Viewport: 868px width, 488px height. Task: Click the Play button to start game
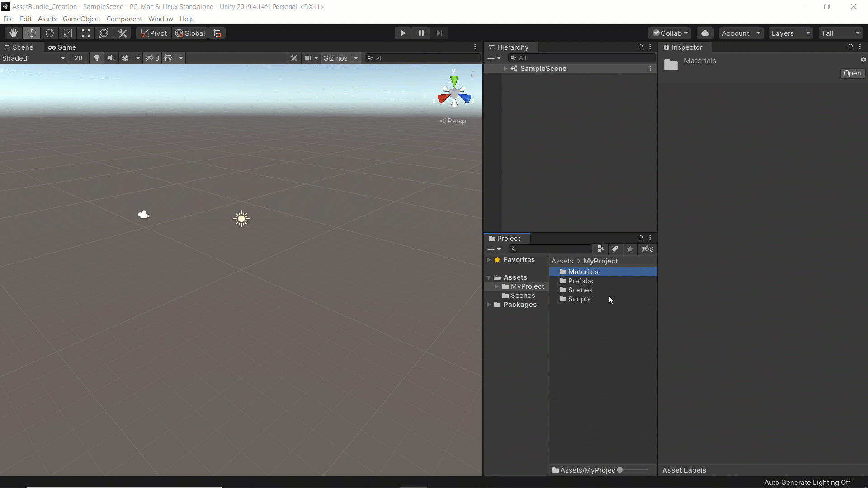403,33
